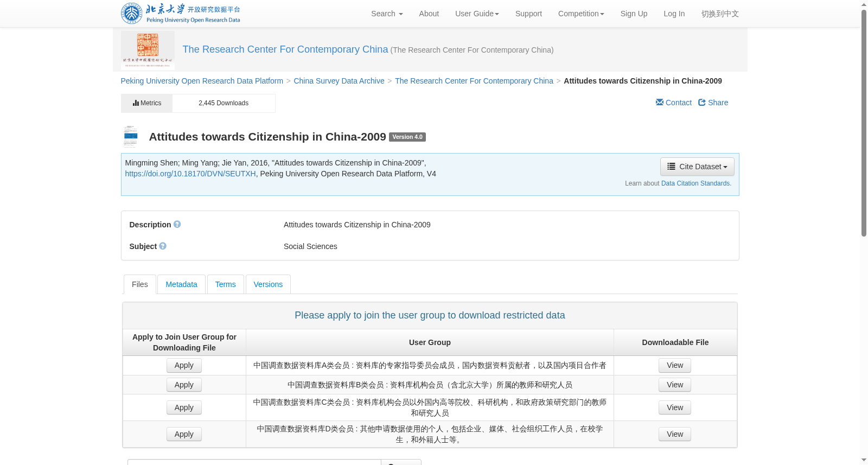Open the DOI link 10.18170/DVN/SEUTXH
This screenshot has height=465, width=868.
190,174
